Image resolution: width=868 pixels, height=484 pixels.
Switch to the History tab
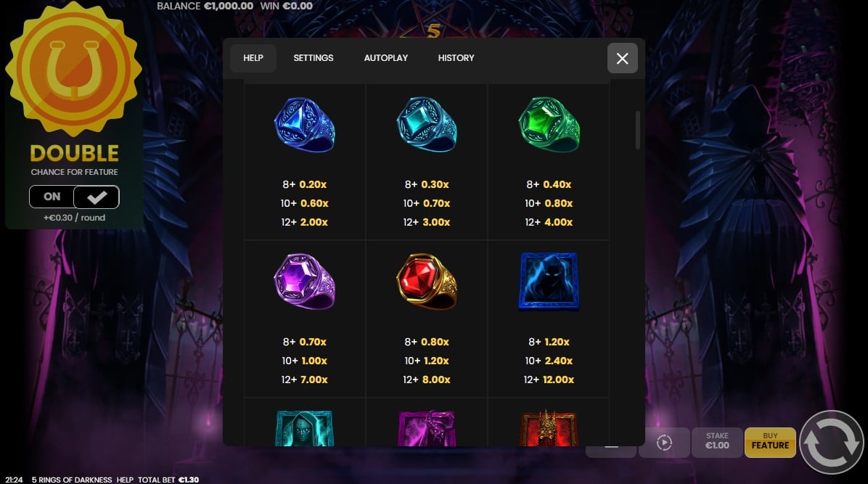[456, 58]
